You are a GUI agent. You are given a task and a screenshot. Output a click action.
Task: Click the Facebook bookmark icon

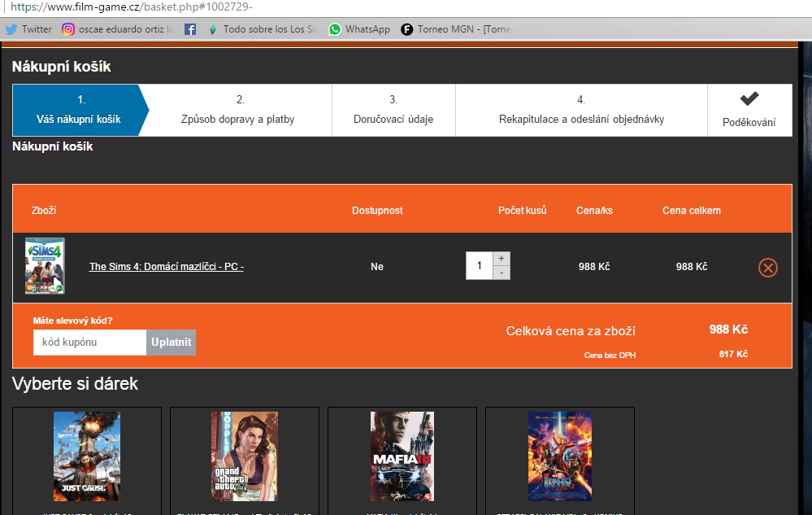(190, 29)
